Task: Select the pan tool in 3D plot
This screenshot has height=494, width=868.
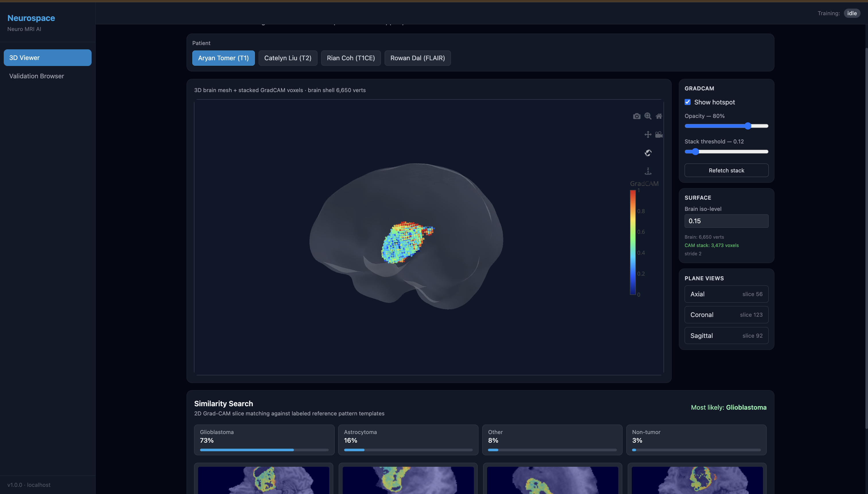Action: pyautogui.click(x=648, y=135)
